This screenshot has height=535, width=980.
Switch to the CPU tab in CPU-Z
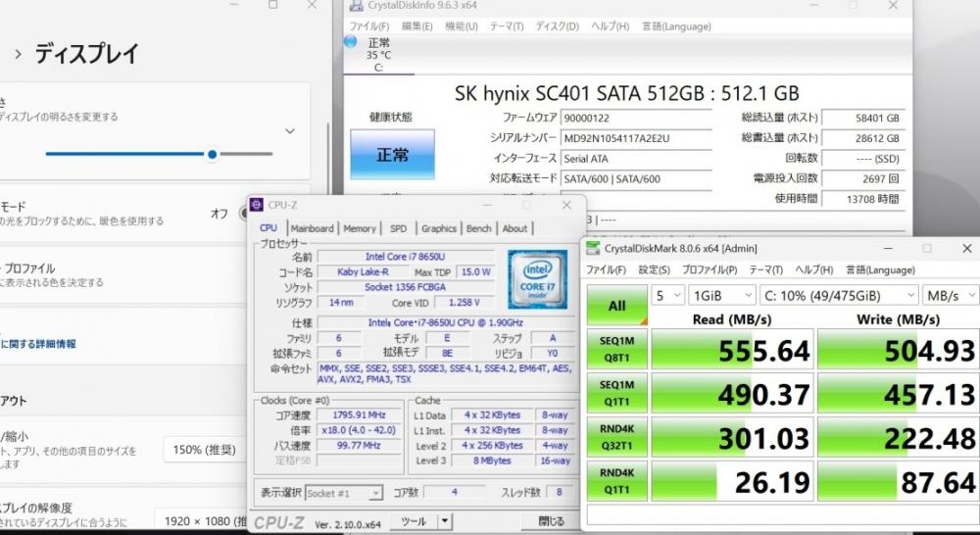[x=269, y=228]
